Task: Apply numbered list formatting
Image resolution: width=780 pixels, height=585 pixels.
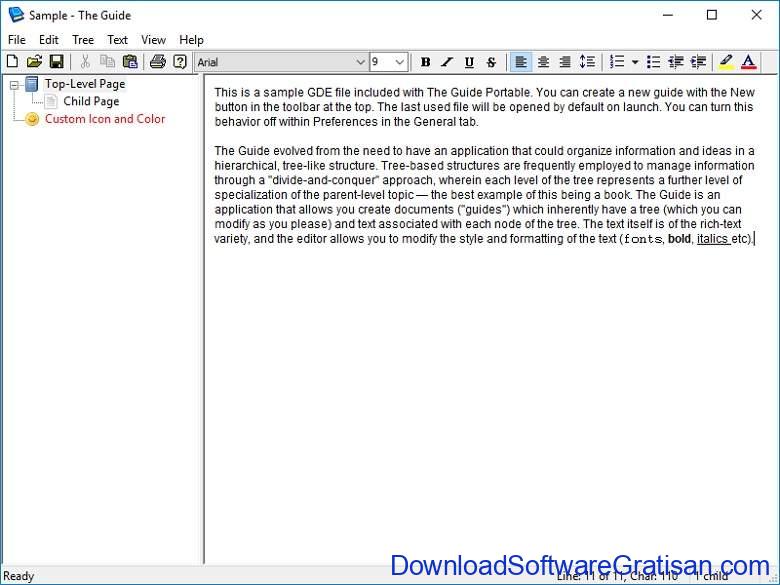Action: (x=617, y=62)
